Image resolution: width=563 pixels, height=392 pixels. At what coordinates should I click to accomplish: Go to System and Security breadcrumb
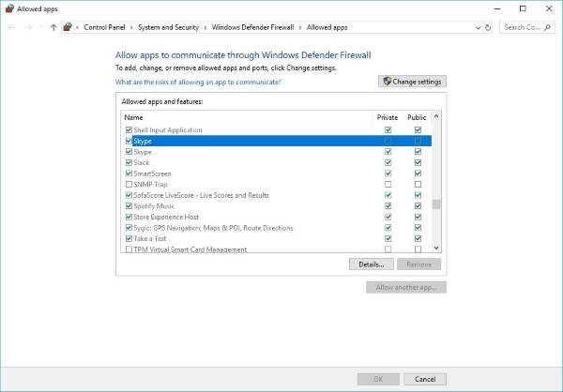click(x=168, y=27)
